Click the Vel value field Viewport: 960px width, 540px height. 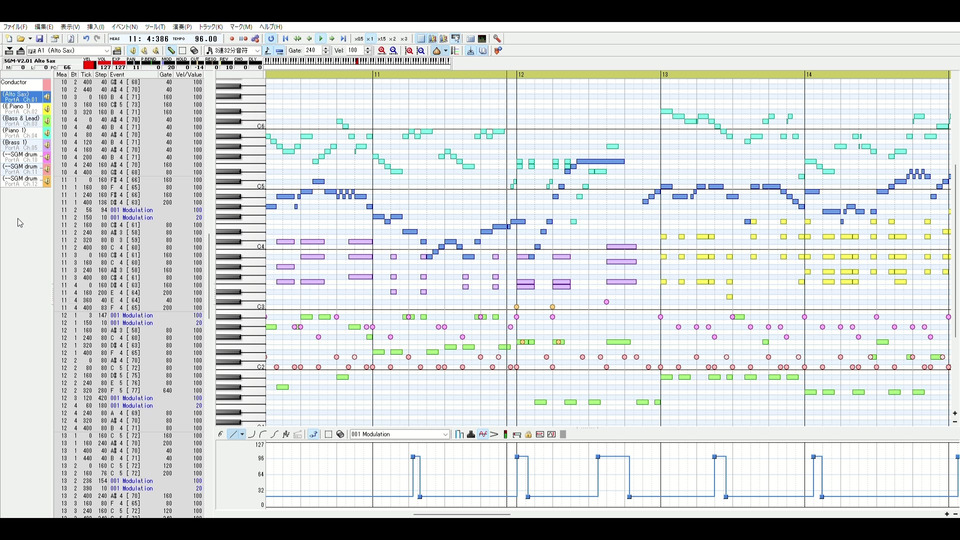point(354,51)
